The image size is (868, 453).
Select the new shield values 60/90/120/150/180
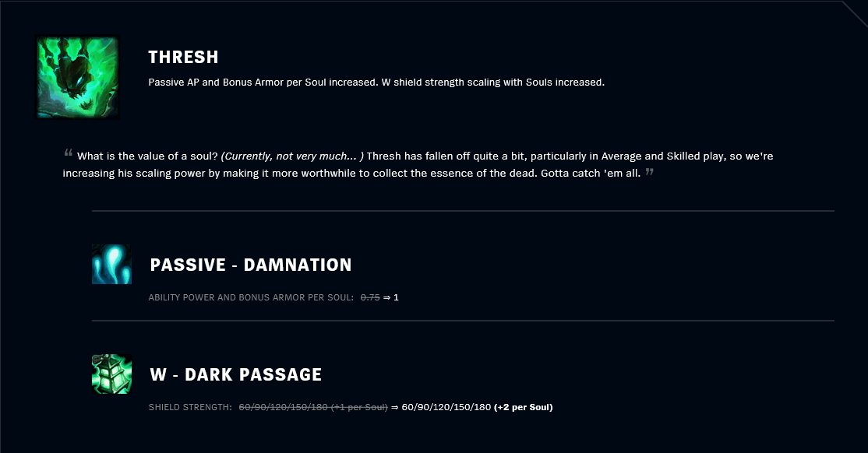[446, 408]
